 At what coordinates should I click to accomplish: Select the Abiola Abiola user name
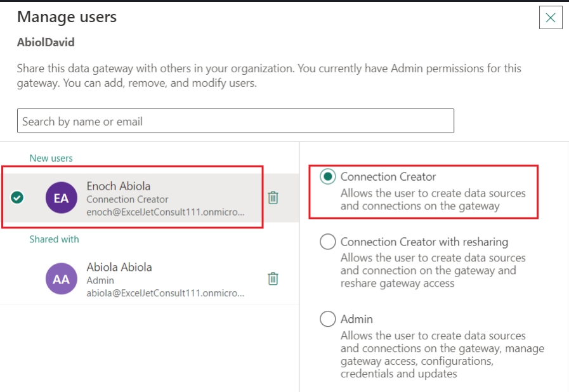pos(119,268)
